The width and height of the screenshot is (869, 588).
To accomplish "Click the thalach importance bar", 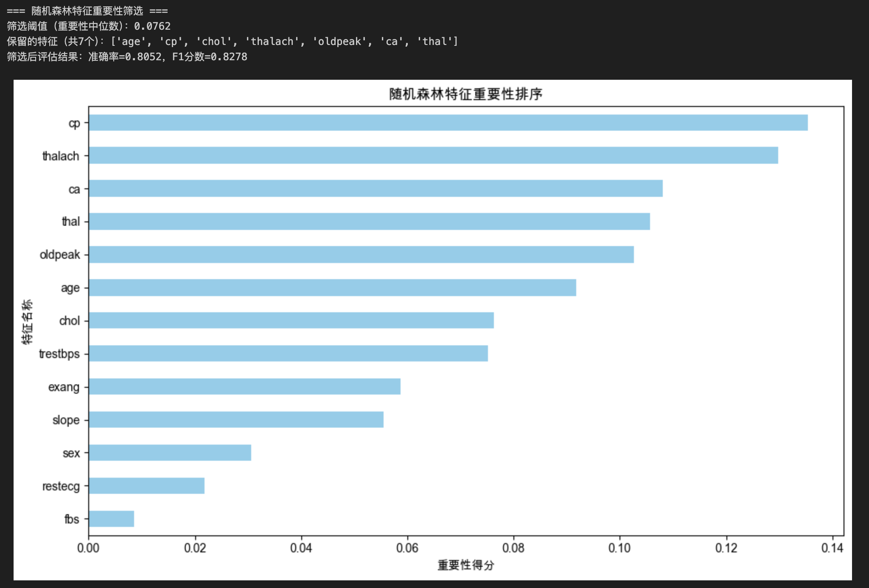I will click(433, 155).
